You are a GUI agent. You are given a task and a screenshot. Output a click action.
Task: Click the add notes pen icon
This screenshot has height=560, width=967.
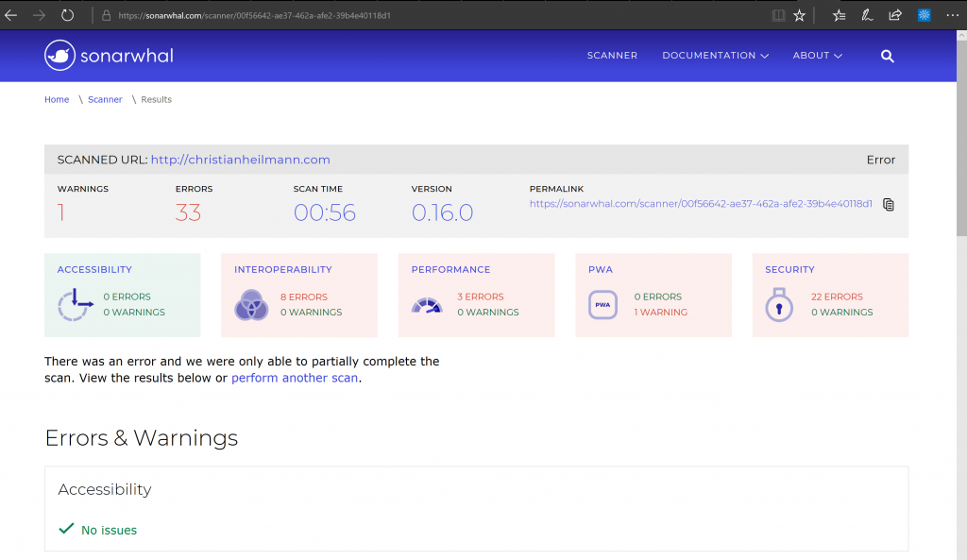867,15
